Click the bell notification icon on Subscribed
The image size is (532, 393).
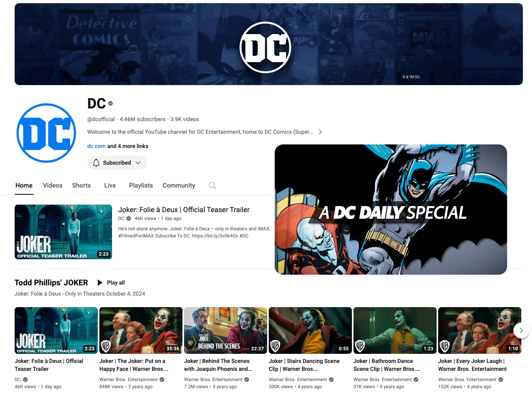(x=96, y=163)
